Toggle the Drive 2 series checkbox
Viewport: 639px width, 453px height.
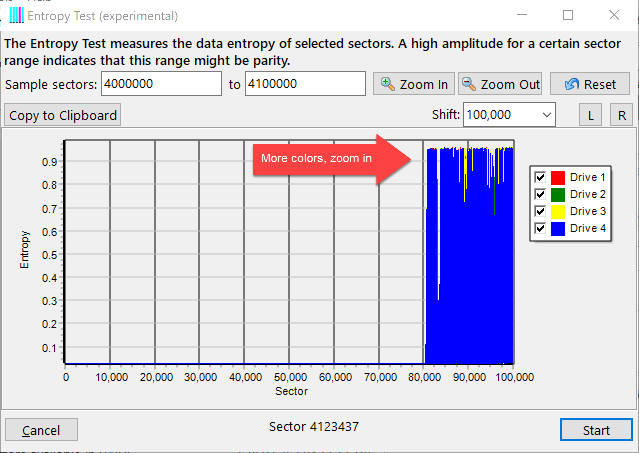pos(541,194)
